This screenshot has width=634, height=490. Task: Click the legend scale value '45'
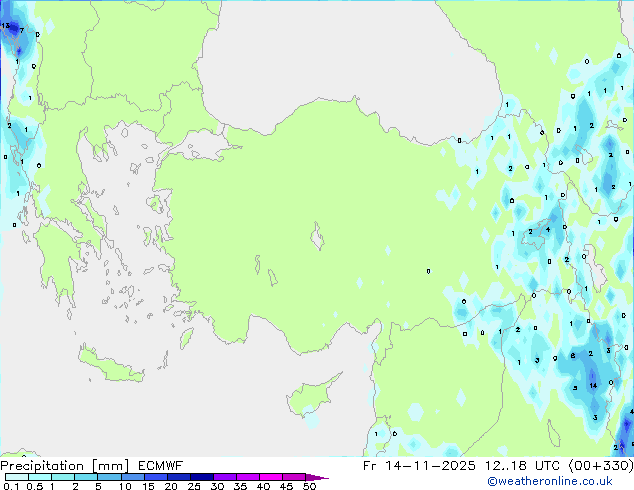click(286, 486)
